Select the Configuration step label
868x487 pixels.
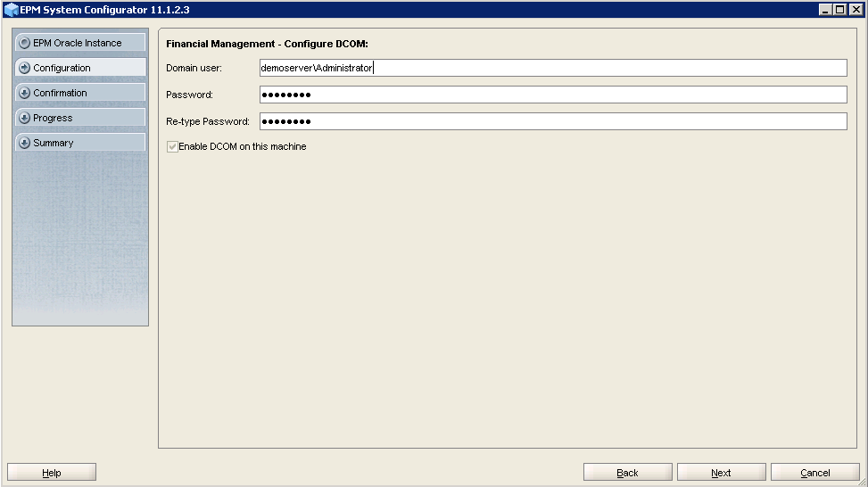tap(62, 68)
